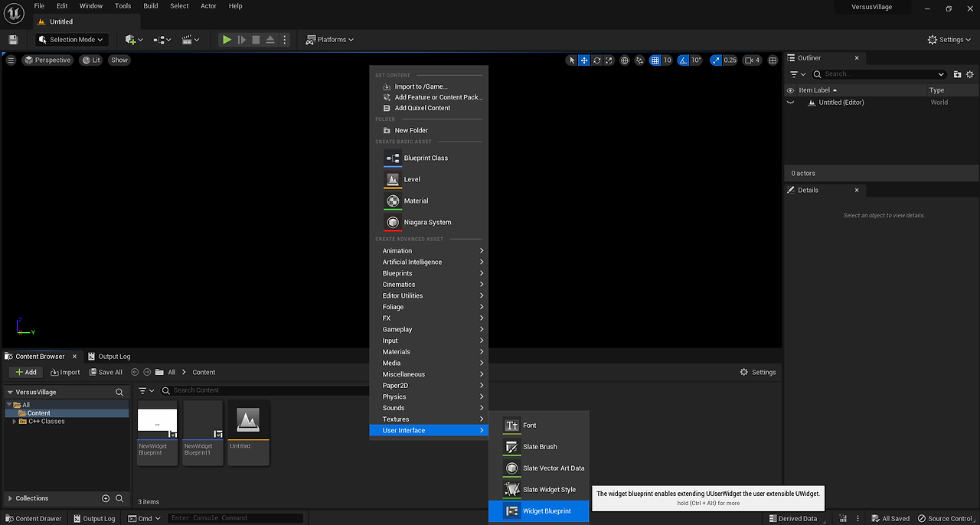This screenshot has height=525, width=980.
Task: Create a Niagara System asset
Action: click(428, 222)
